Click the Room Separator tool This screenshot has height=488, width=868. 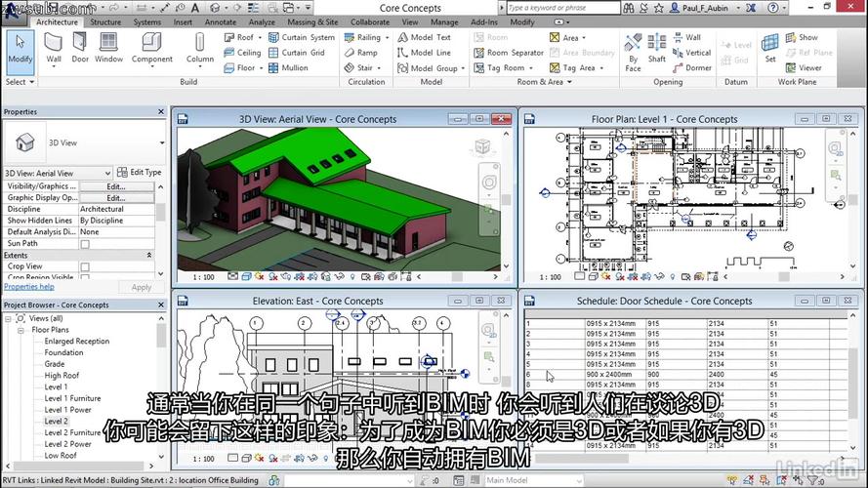[509, 53]
